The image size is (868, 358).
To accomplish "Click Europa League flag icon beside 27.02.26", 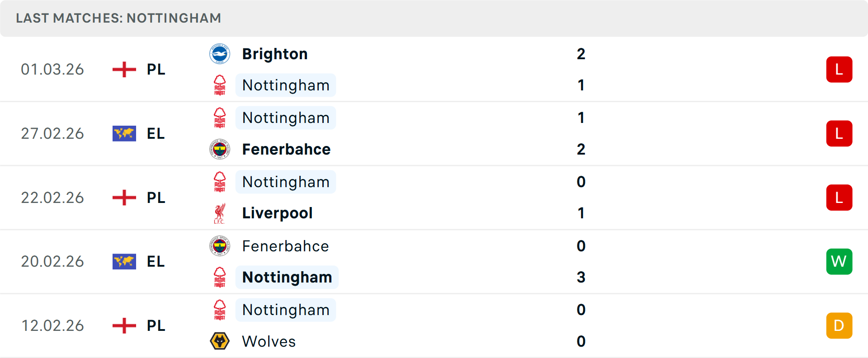I will tap(124, 134).
